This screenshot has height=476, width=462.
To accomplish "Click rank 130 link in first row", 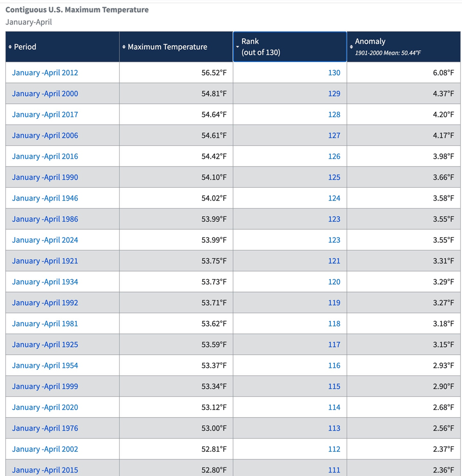I will 334,73.
